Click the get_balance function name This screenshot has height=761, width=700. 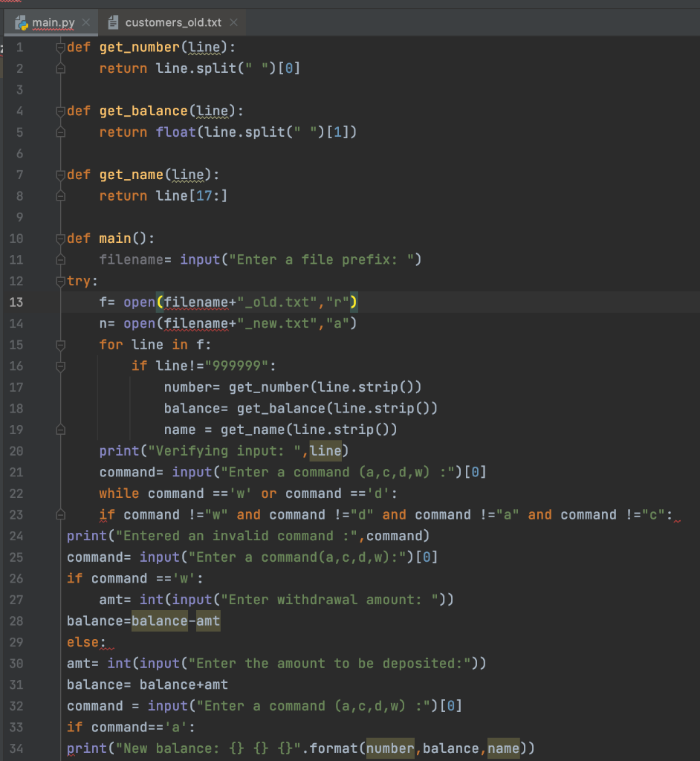(143, 111)
